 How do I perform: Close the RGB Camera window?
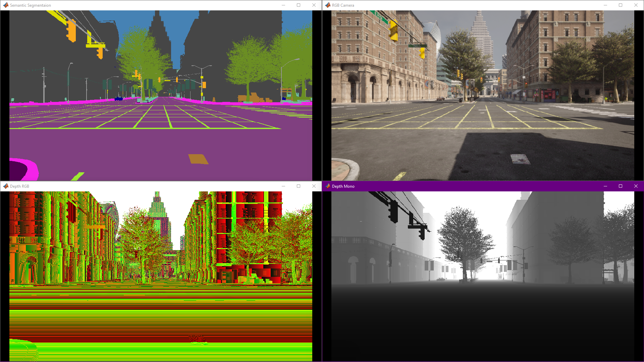pos(636,5)
